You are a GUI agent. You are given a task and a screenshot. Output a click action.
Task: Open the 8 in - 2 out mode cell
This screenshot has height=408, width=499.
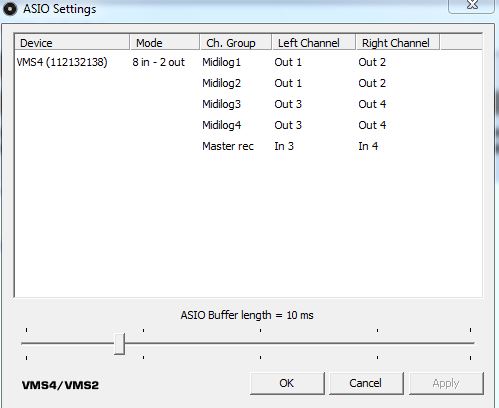coord(158,62)
